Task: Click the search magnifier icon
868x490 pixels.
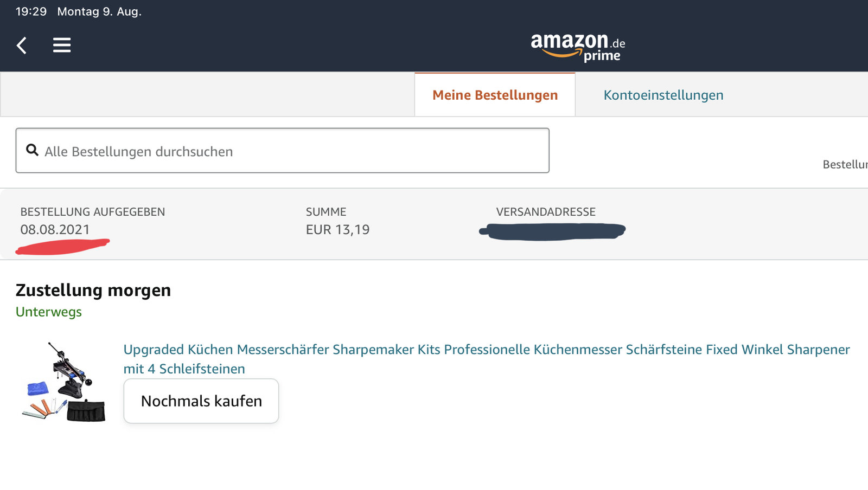Action: click(33, 150)
